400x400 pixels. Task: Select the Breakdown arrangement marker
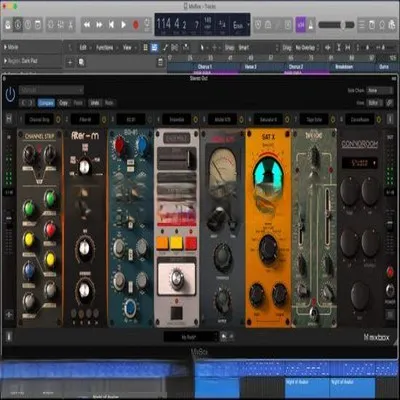pos(344,67)
